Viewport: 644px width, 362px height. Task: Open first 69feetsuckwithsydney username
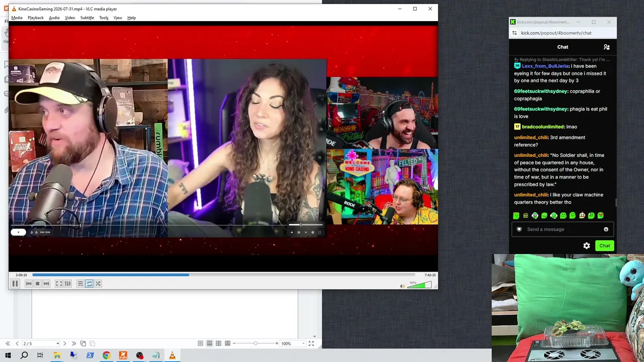click(x=541, y=91)
